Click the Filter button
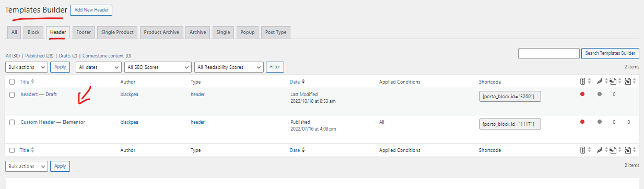 pos(275,67)
